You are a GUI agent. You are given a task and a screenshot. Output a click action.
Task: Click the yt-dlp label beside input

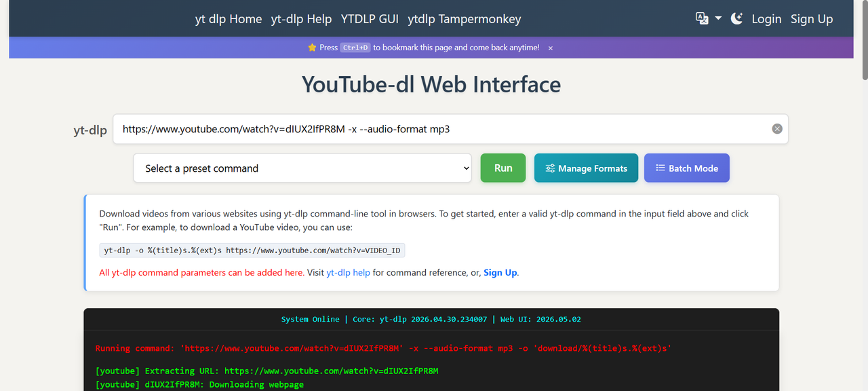[90, 130]
